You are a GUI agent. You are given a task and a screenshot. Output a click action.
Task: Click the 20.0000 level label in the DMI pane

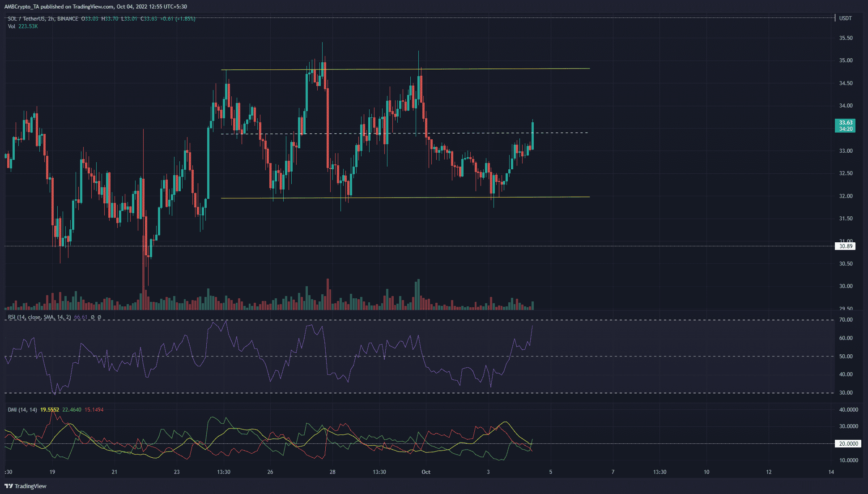pos(848,444)
